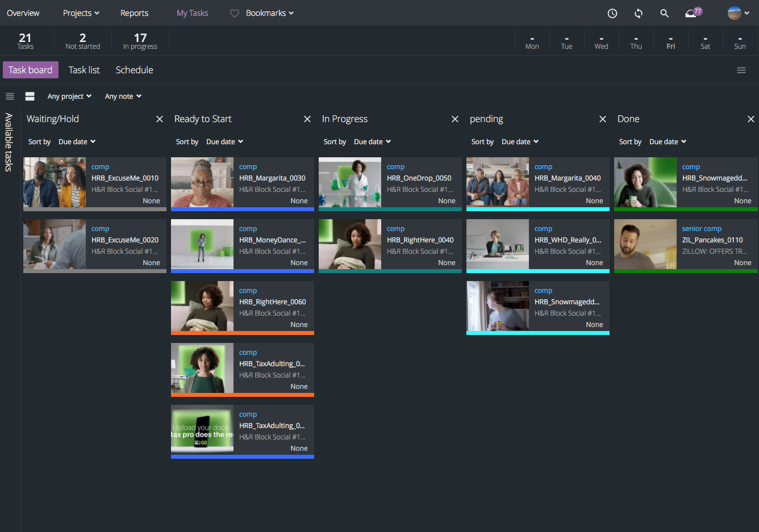Open the My Tasks link

point(192,12)
